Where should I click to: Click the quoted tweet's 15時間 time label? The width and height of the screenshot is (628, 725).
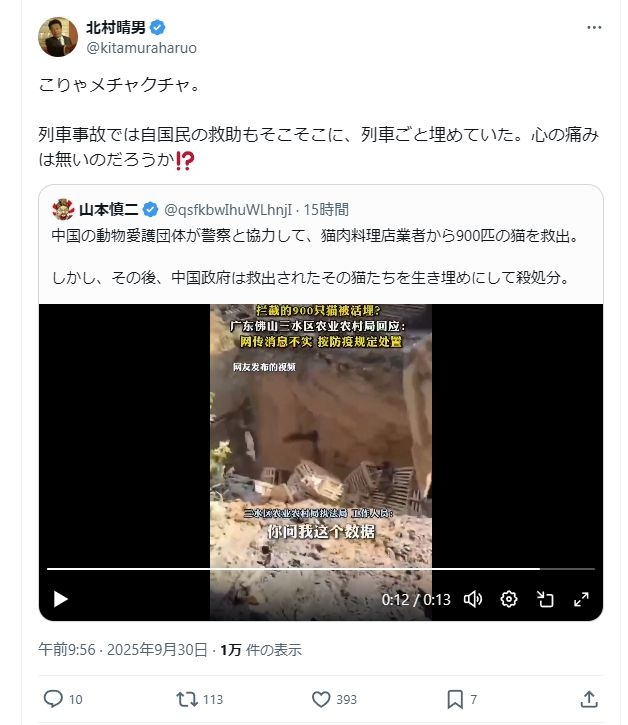click(x=326, y=209)
